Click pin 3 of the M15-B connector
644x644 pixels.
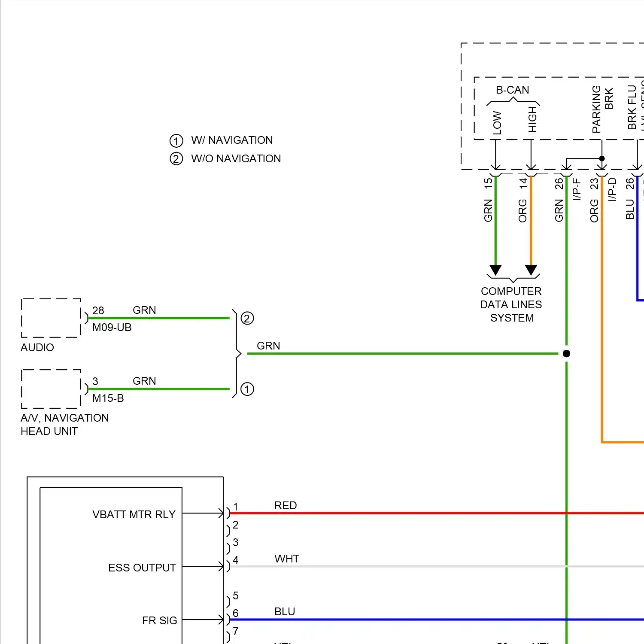[x=95, y=381]
